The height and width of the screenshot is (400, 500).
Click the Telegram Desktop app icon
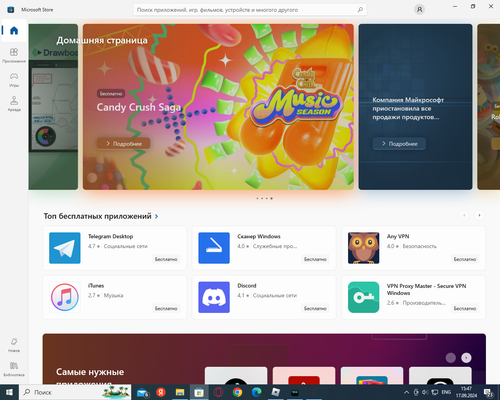point(65,248)
